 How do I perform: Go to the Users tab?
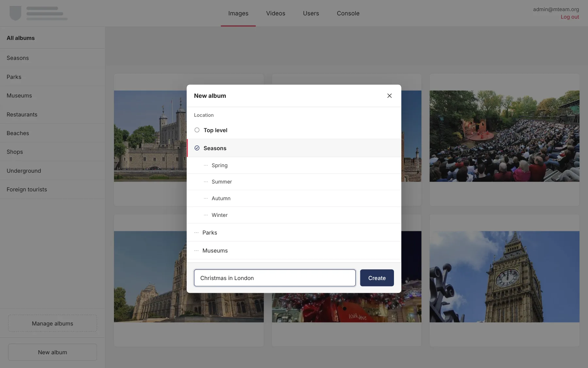coord(311,13)
